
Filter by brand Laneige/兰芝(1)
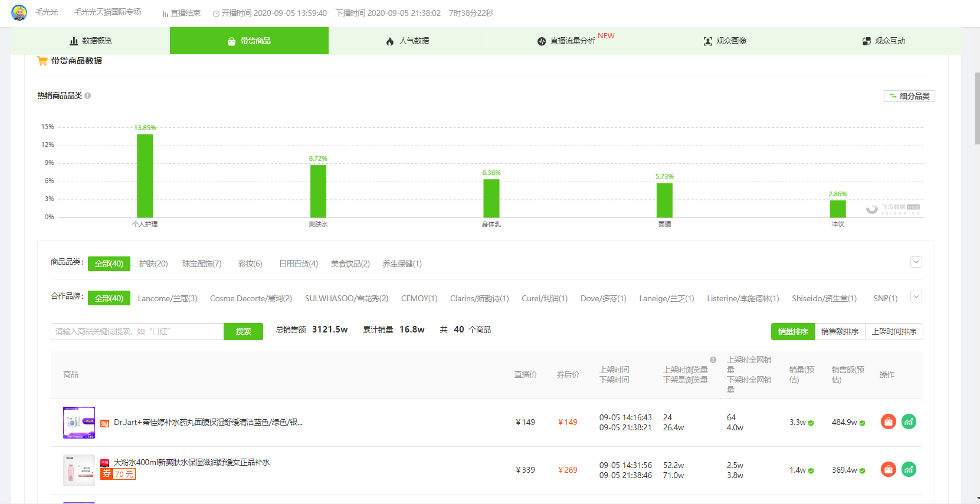[667, 298]
